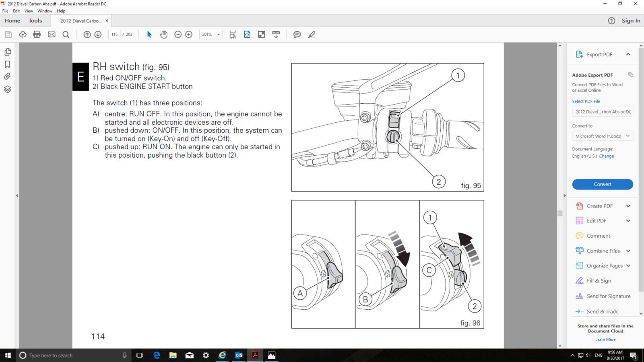The image size is (644, 362).
Task: Expand the Create PDF section
Action: (x=628, y=206)
